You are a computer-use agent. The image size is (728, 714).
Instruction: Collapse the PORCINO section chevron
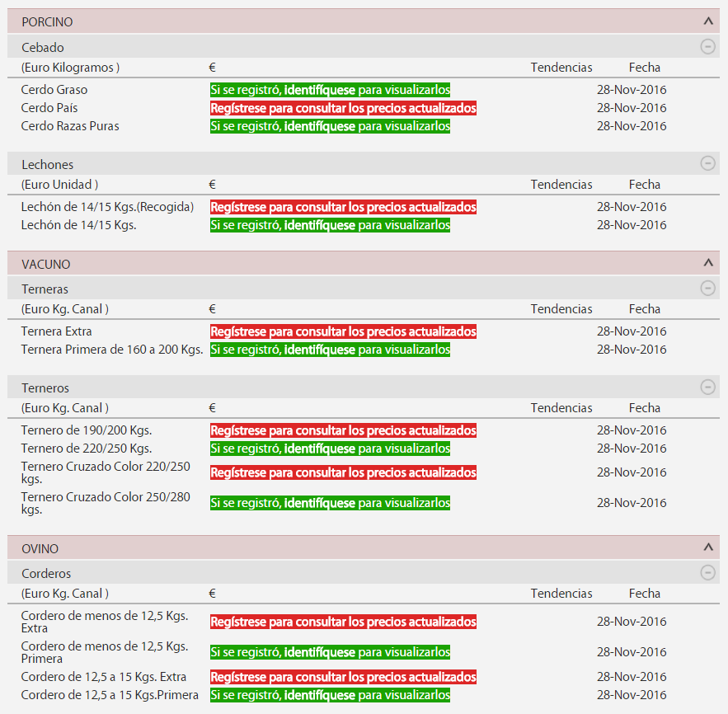(707, 21)
